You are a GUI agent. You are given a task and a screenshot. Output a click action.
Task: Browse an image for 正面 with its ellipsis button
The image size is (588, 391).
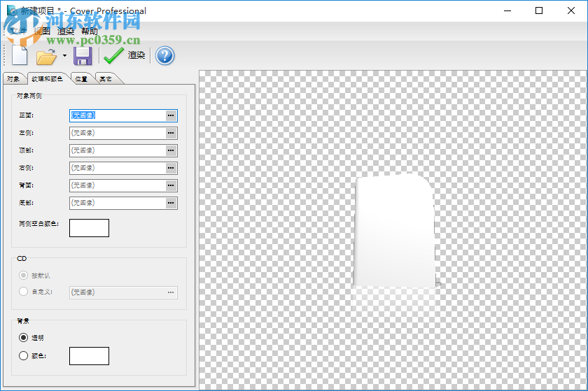coord(171,115)
